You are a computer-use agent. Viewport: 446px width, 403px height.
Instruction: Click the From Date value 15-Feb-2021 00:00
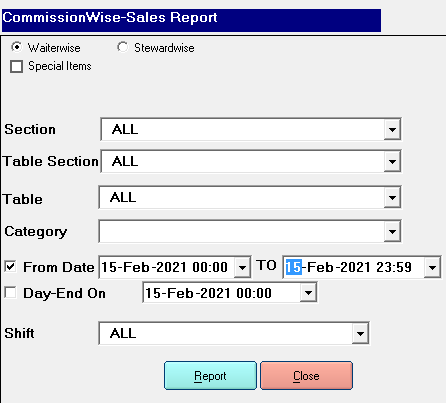(164, 267)
